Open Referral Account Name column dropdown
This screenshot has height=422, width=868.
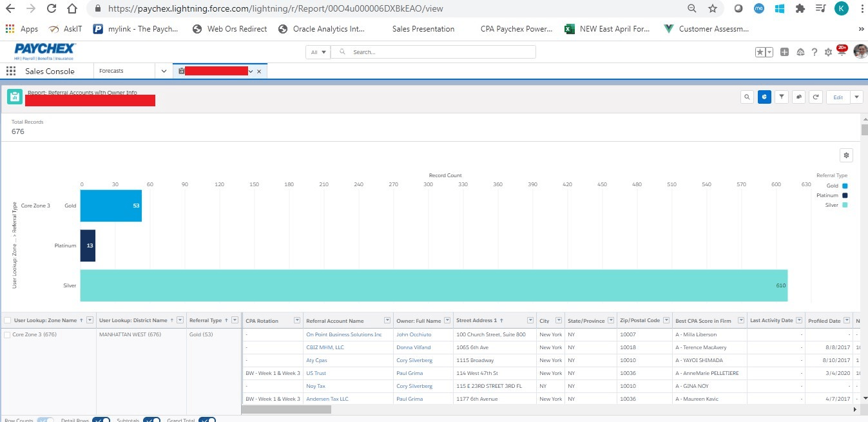[387, 320]
